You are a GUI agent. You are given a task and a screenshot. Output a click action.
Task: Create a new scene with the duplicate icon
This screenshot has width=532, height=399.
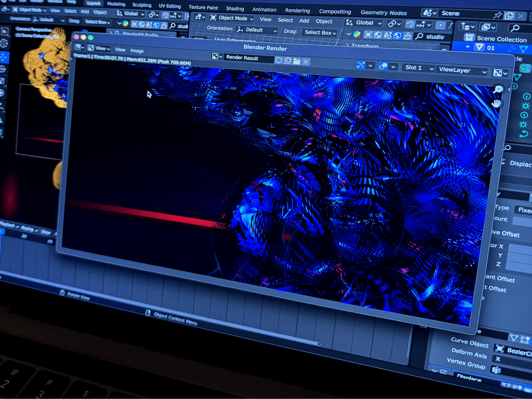(509, 15)
